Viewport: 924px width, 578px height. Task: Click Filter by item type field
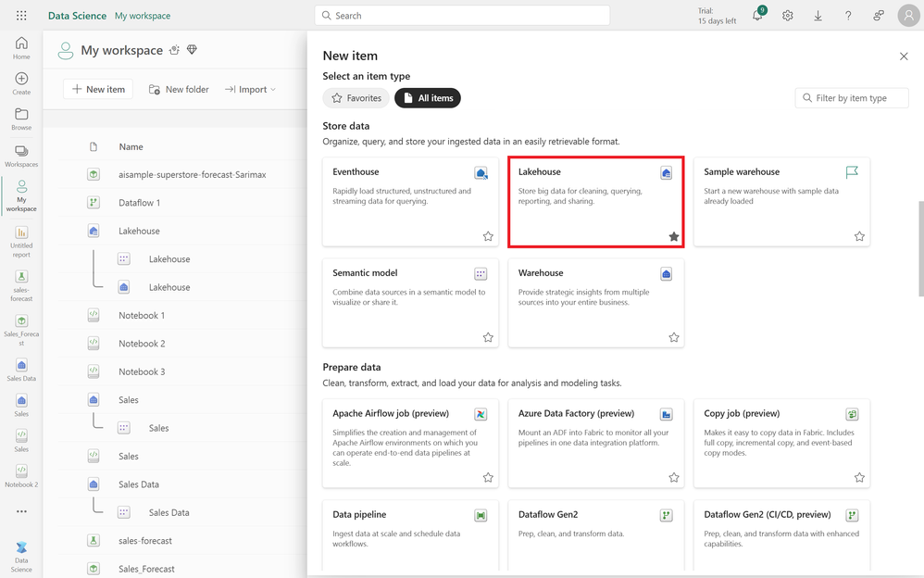coord(852,98)
